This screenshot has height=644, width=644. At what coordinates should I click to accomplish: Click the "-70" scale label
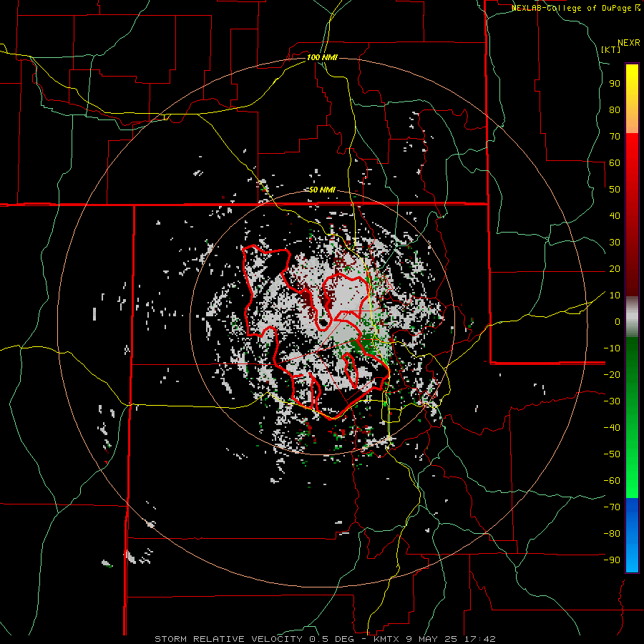[612, 507]
